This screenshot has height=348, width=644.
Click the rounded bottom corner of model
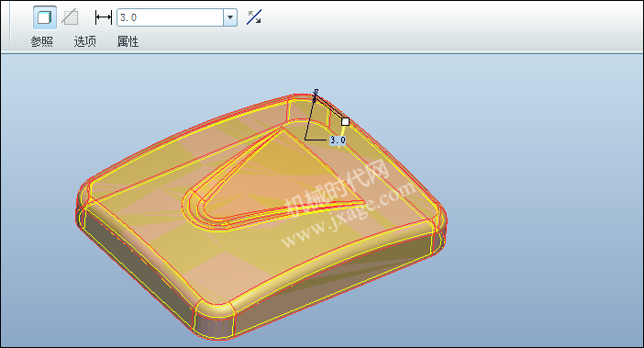point(214,321)
